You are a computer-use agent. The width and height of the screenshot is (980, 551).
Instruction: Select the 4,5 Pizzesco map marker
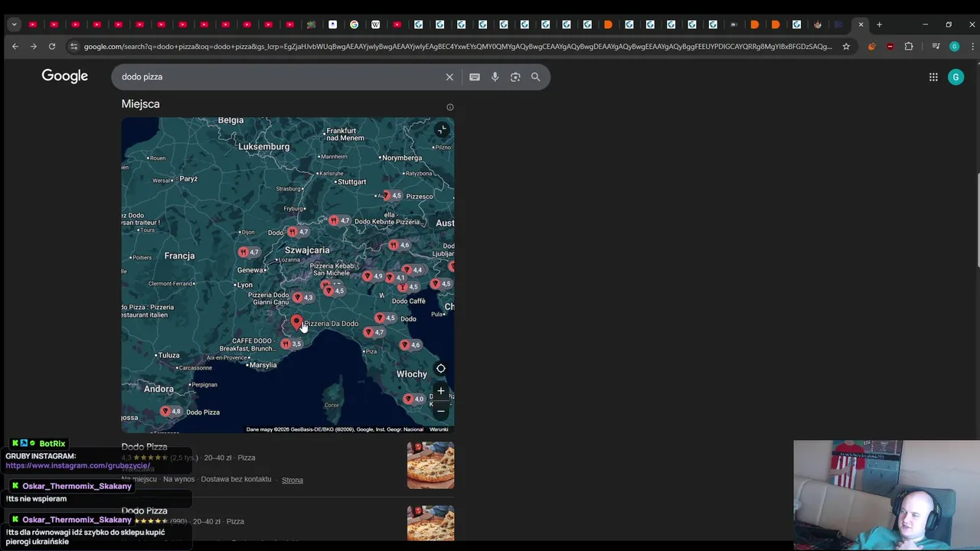click(392, 196)
